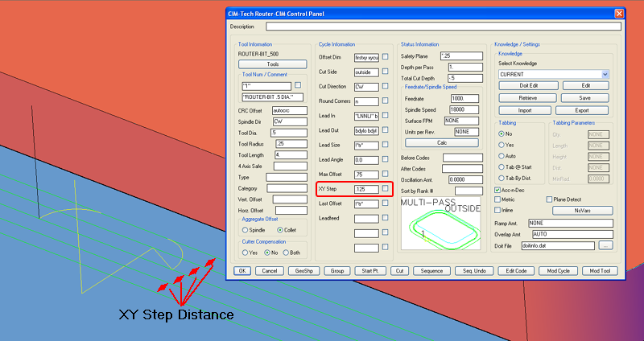The image size is (644, 341).
Task: Toggle the Max Offset checkbox
Action: pos(385,174)
